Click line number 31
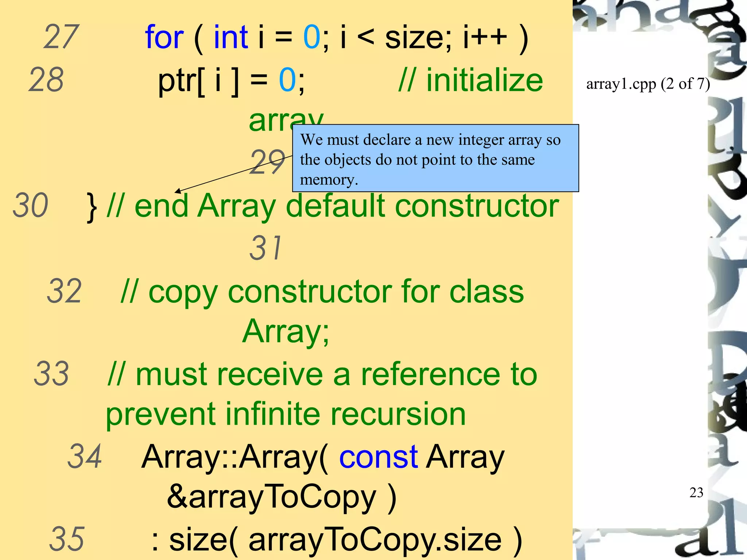The height and width of the screenshot is (560, 747). tap(266, 248)
